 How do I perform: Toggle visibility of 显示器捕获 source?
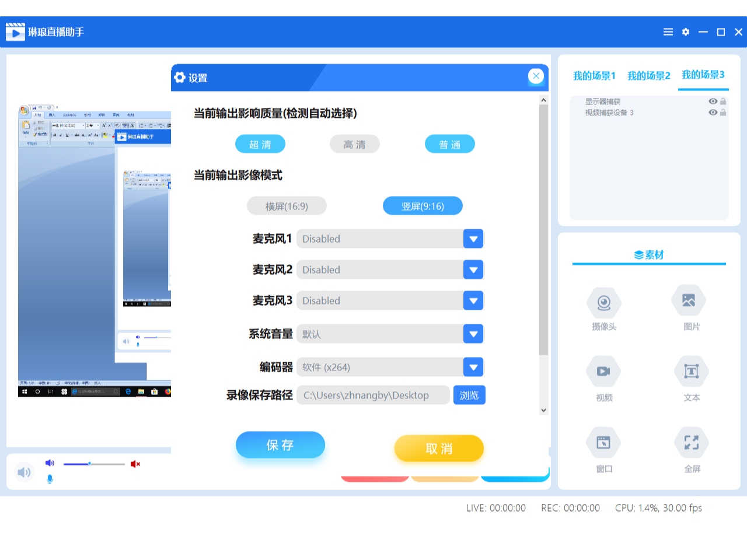point(712,101)
